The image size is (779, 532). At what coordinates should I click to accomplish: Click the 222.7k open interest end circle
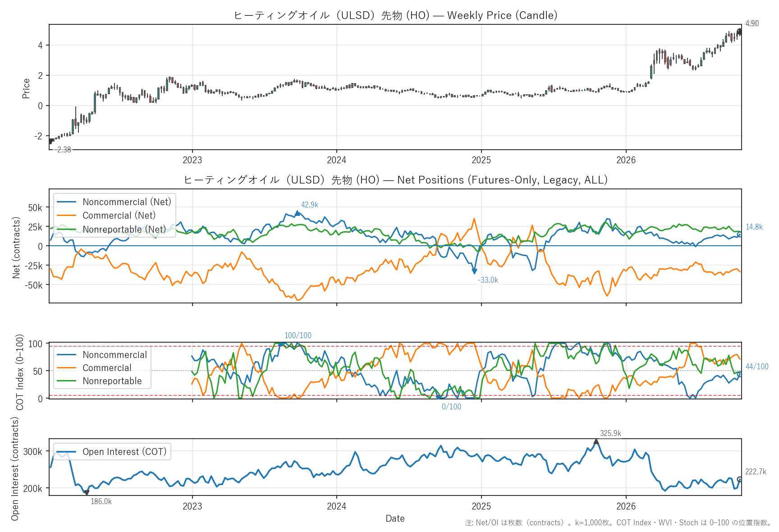click(739, 479)
